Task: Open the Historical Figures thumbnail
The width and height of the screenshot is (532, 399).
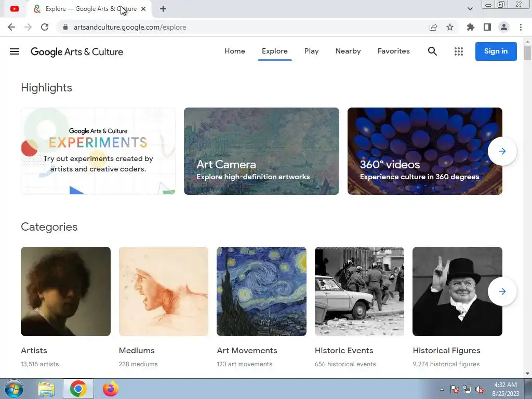Action: [457, 291]
